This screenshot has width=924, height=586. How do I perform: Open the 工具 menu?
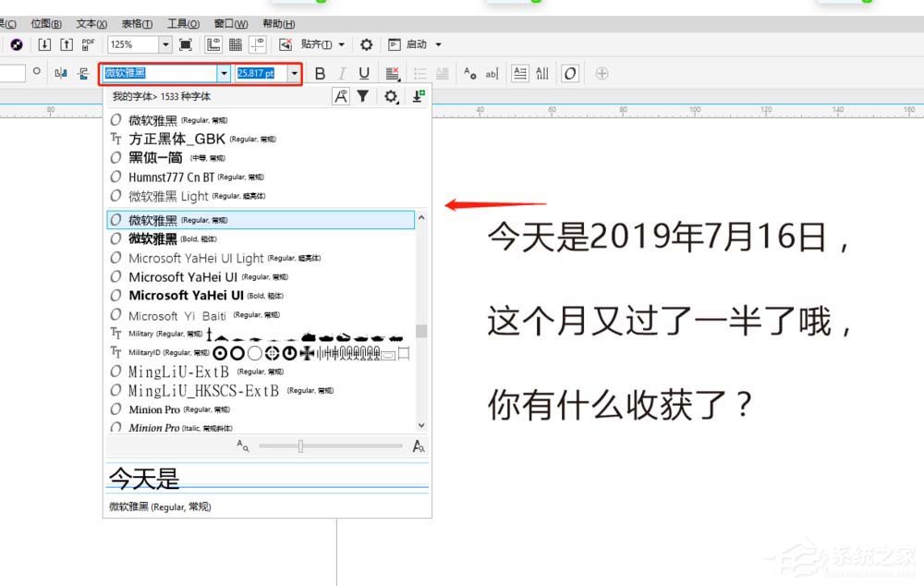(x=182, y=23)
